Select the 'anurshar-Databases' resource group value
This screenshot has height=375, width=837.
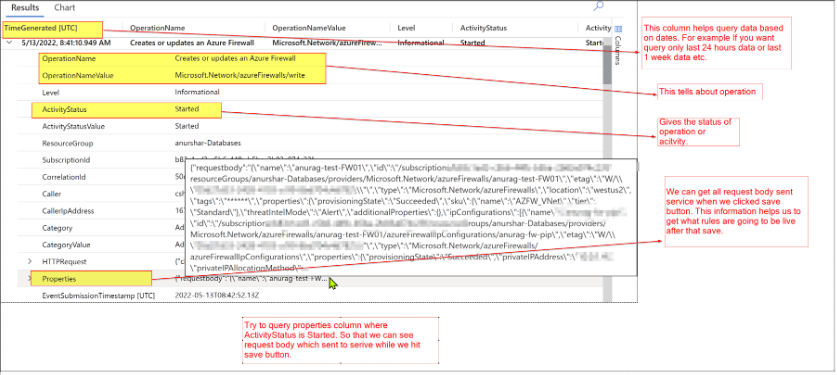[208, 143]
